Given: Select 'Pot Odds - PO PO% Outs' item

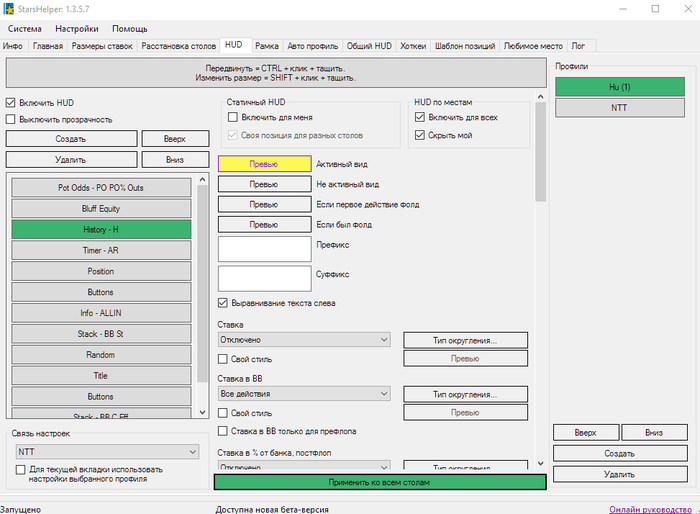Looking at the screenshot, I should pos(100,187).
